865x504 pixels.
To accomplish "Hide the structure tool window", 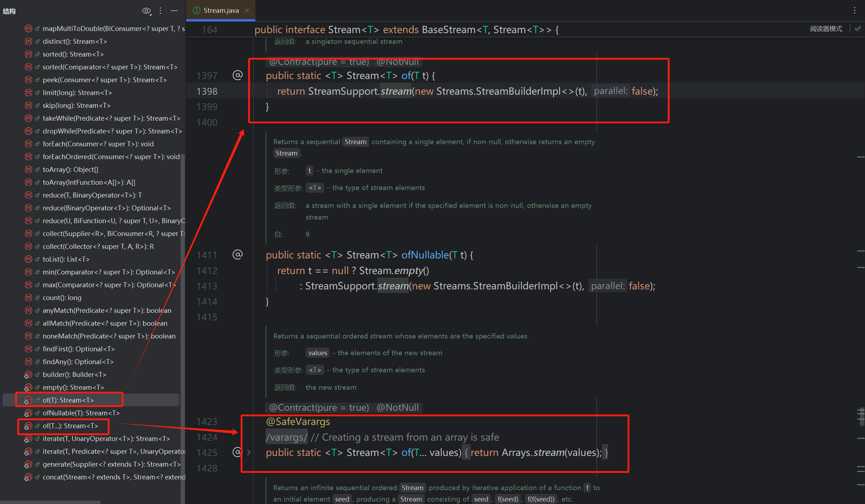I will tap(174, 11).
